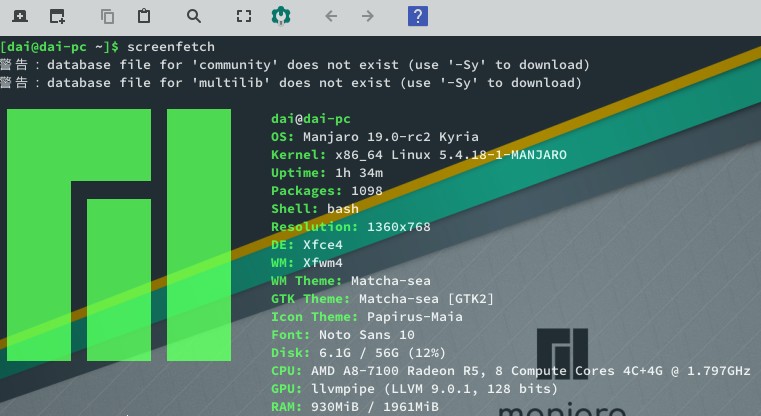Open the help question mark button

click(x=418, y=16)
